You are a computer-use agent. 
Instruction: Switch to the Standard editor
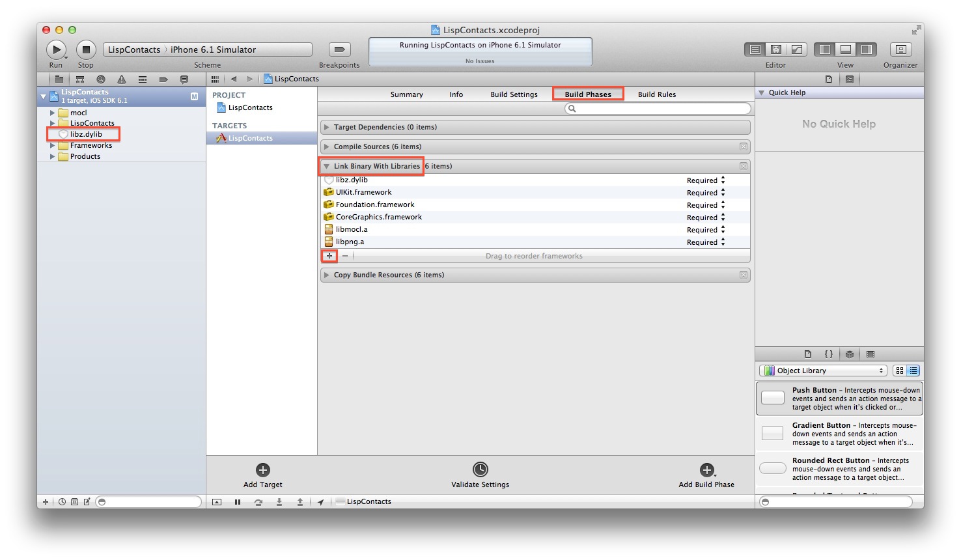(x=755, y=49)
